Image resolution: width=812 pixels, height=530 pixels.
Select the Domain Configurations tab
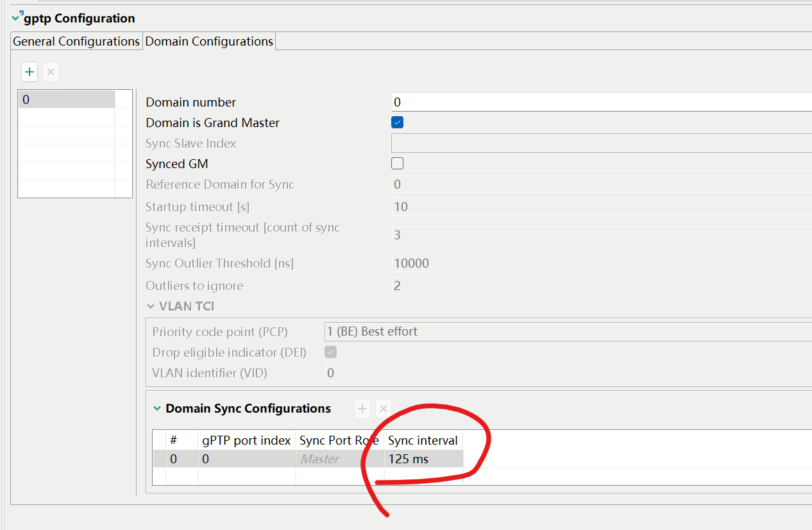(x=209, y=41)
